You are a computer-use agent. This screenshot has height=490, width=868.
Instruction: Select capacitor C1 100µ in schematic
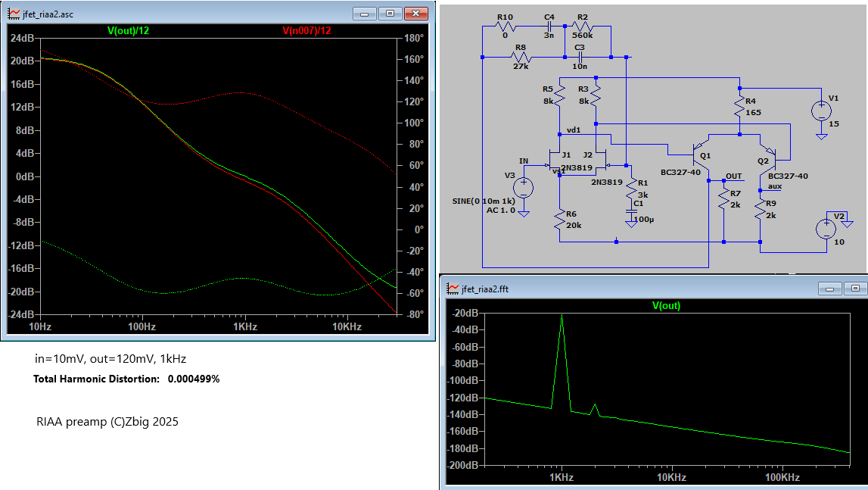[631, 212]
